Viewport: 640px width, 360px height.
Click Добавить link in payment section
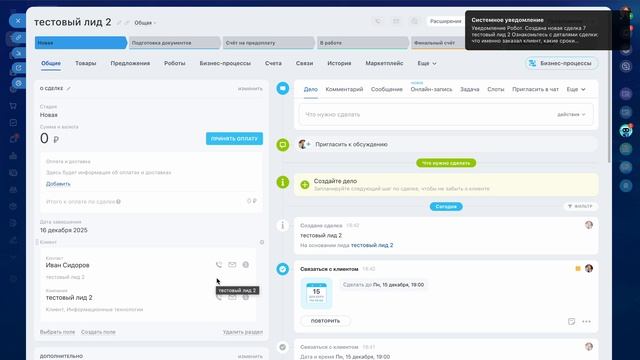pyautogui.click(x=58, y=184)
